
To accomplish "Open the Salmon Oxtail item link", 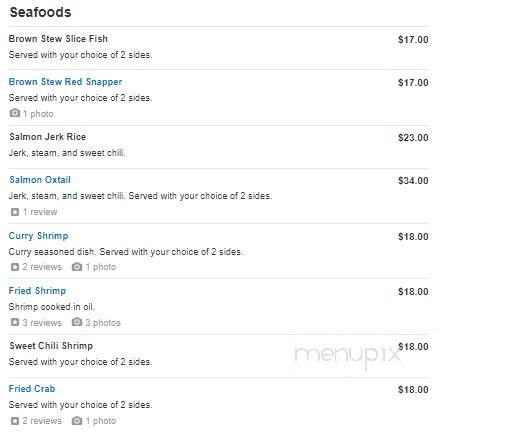I will coord(40,180).
